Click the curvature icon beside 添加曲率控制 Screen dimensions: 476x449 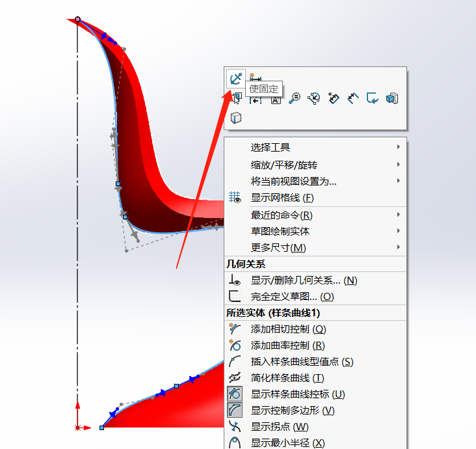(x=235, y=346)
